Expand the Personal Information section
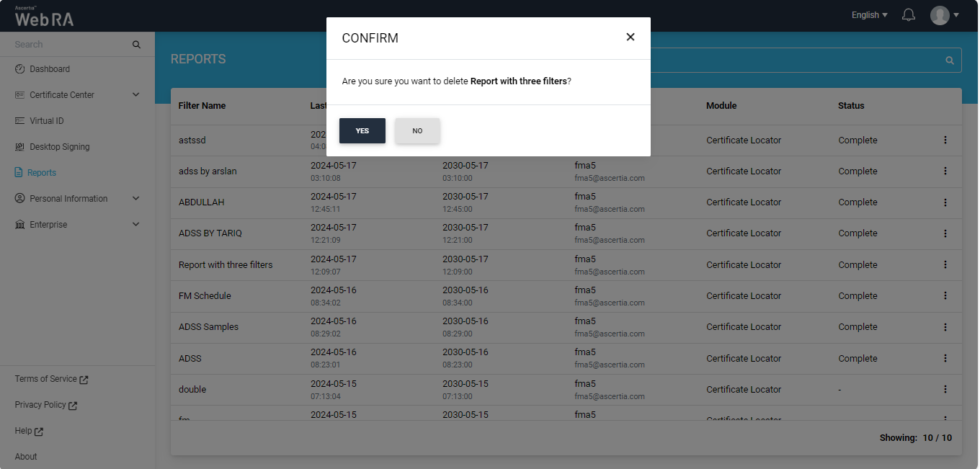This screenshot has height=469, width=980. click(136, 199)
